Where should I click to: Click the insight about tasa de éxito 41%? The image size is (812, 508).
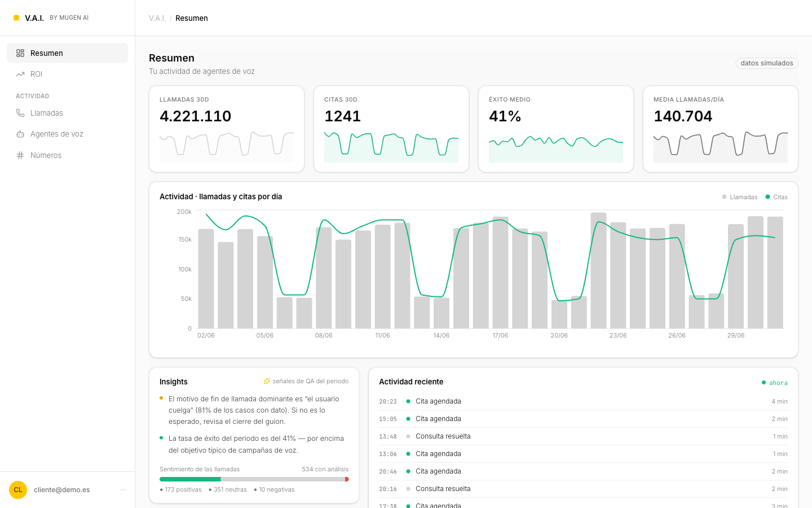254,444
